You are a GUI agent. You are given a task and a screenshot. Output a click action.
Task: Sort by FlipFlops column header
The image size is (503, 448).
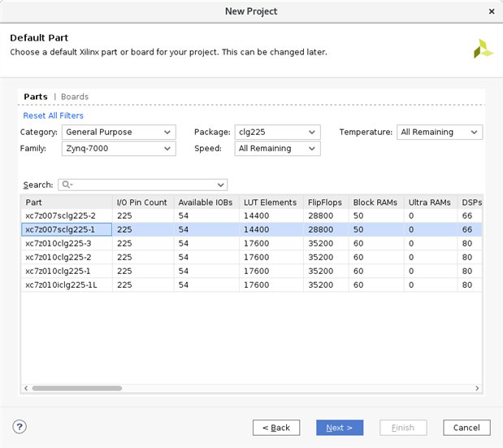(326, 202)
